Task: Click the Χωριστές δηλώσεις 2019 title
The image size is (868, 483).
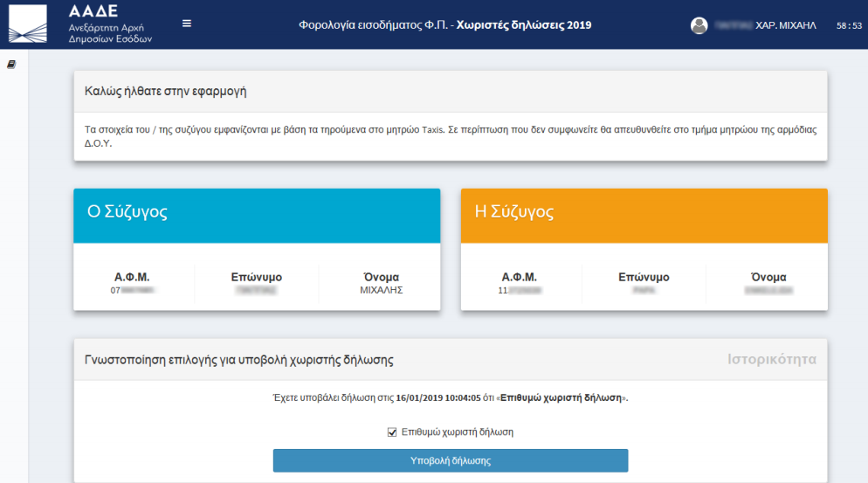Action: pyautogui.click(x=524, y=25)
